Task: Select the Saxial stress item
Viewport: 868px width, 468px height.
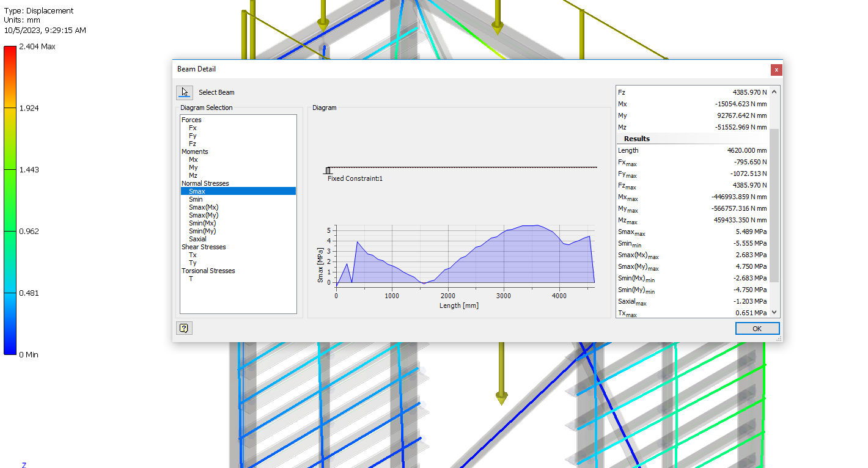Action: pyautogui.click(x=197, y=239)
